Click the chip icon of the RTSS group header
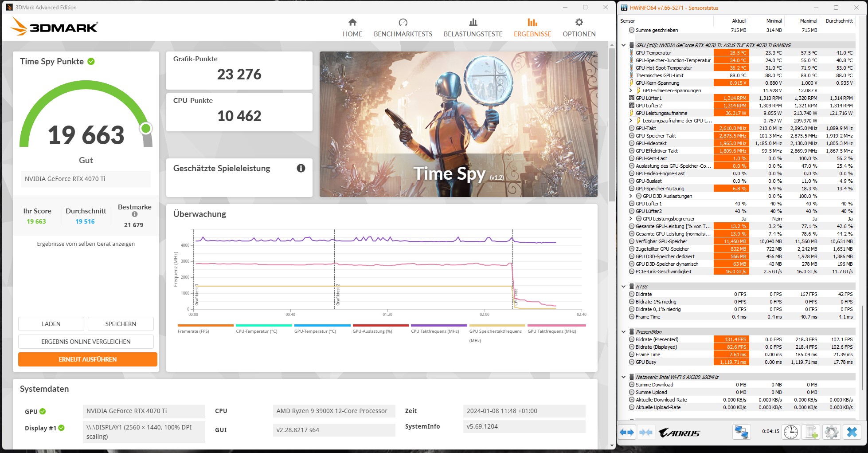 [x=632, y=287]
